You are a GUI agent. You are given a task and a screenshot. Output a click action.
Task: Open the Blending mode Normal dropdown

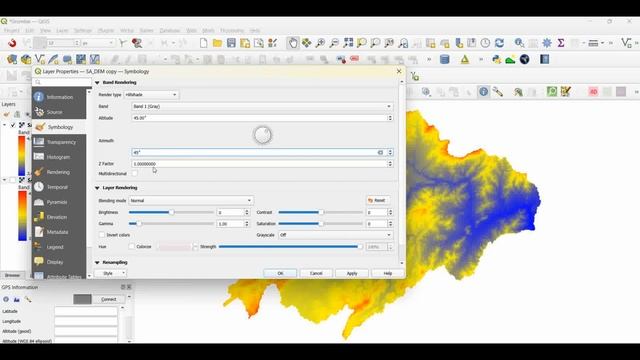pyautogui.click(x=191, y=200)
